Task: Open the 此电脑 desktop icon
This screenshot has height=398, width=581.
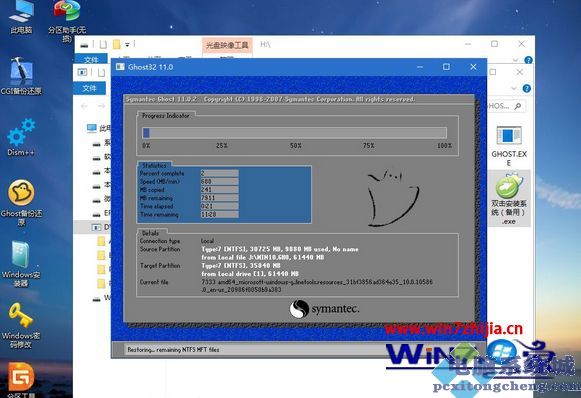Action: [x=21, y=17]
